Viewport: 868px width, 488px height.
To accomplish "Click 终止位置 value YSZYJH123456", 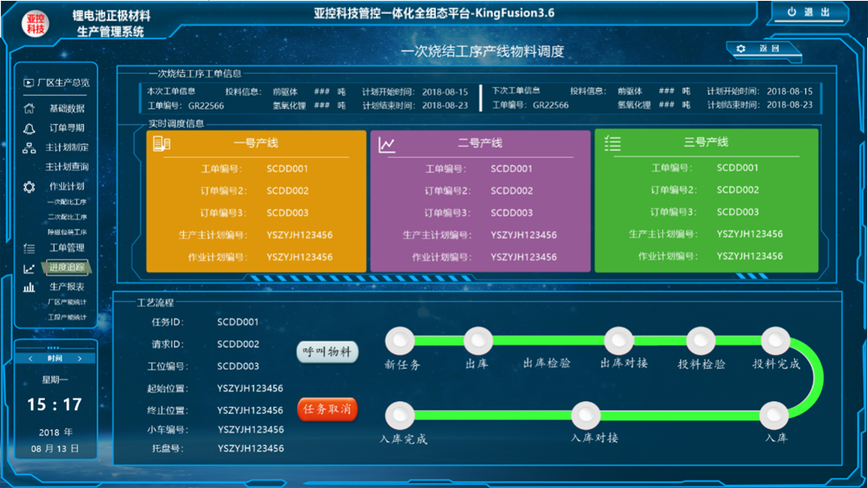I will [x=250, y=410].
